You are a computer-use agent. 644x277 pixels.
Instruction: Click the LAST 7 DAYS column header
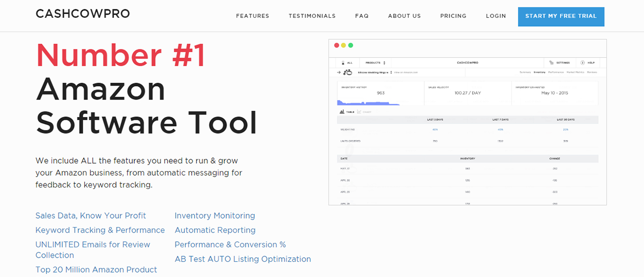(500, 120)
